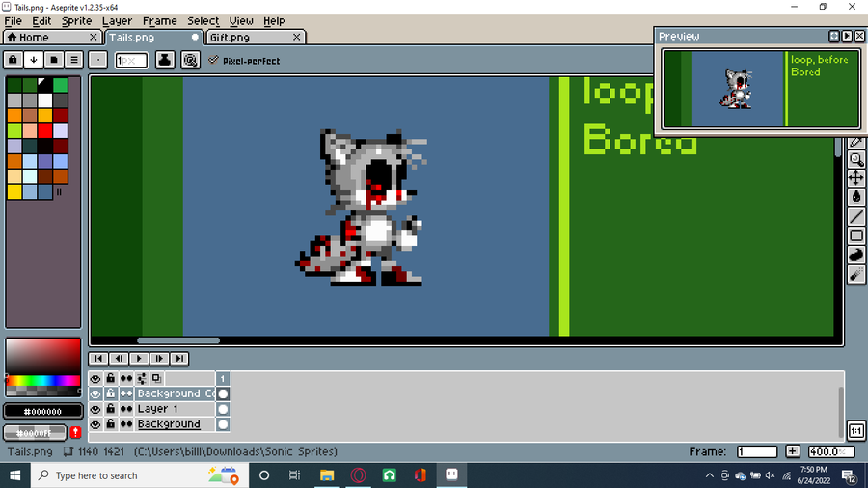Go to last frame button

pos(179,359)
